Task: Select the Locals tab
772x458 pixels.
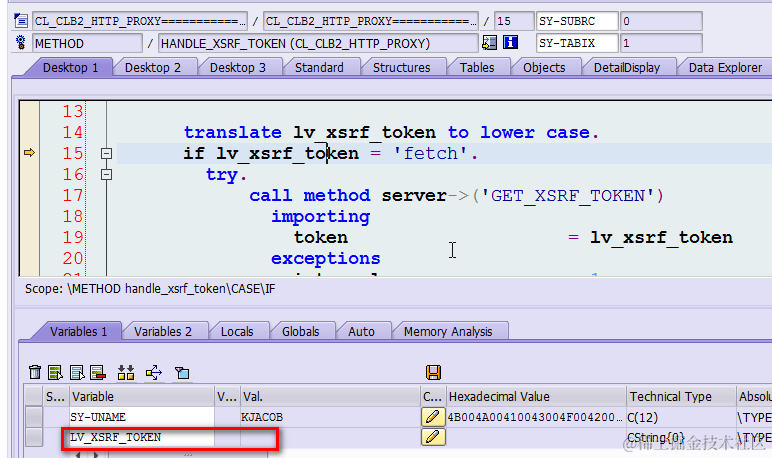Action: (237, 331)
